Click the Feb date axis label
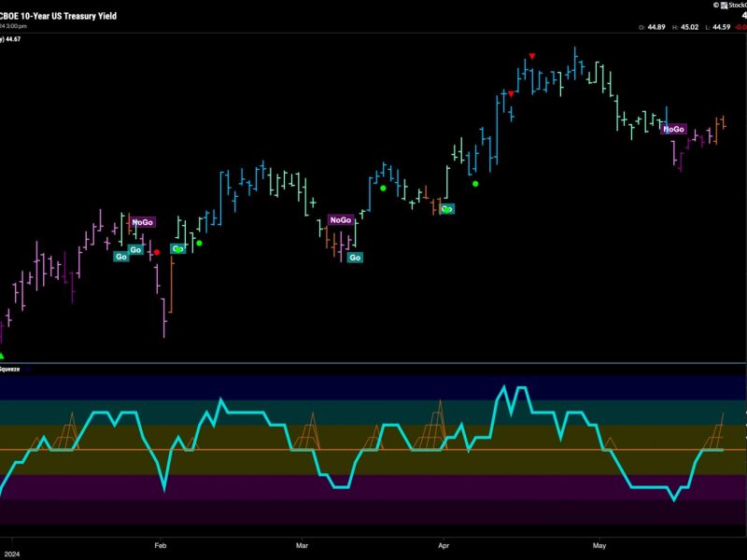The width and height of the screenshot is (747, 560). (161, 546)
